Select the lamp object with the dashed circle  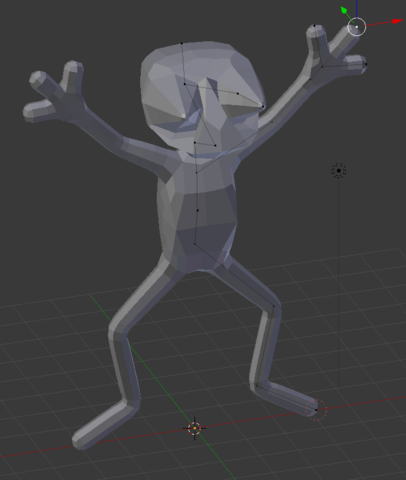[x=339, y=170]
